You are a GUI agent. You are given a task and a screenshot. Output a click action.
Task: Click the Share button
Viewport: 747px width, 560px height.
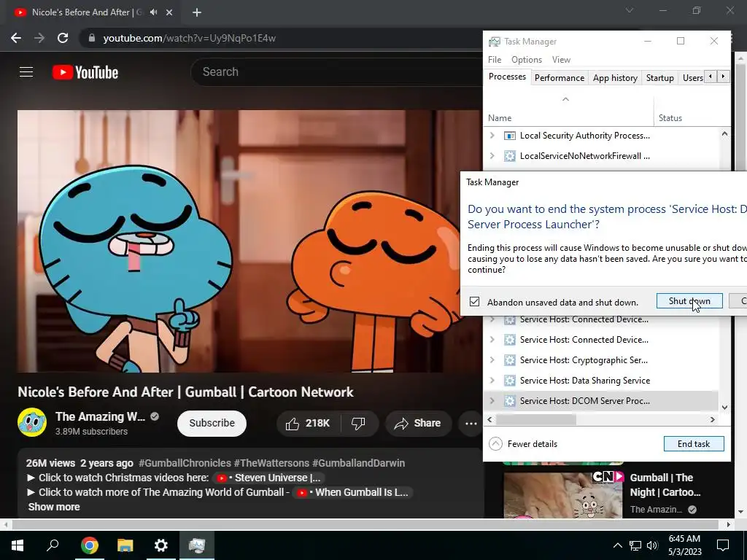tap(418, 423)
